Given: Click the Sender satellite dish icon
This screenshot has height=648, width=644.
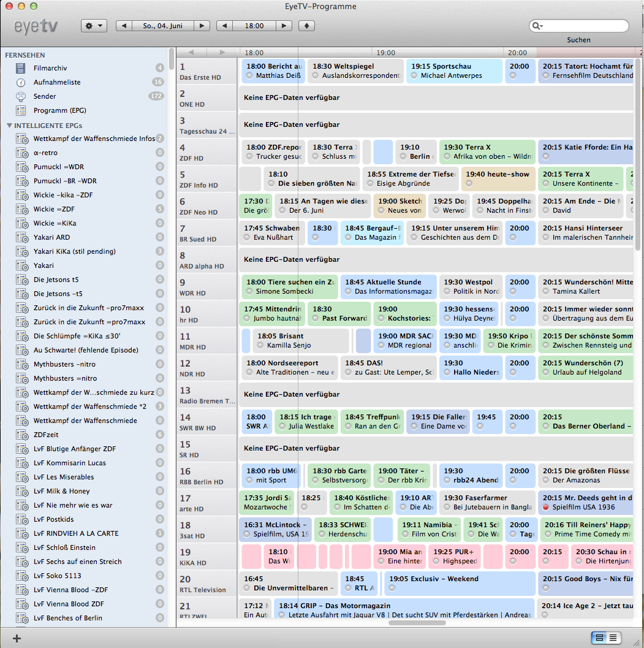Looking at the screenshot, I should [21, 96].
